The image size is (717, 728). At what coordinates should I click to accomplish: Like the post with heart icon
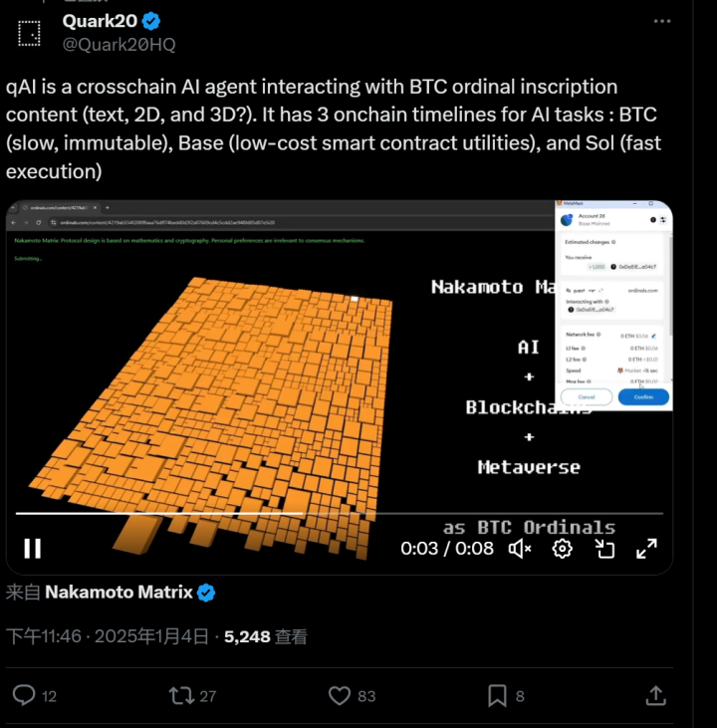(x=340, y=695)
